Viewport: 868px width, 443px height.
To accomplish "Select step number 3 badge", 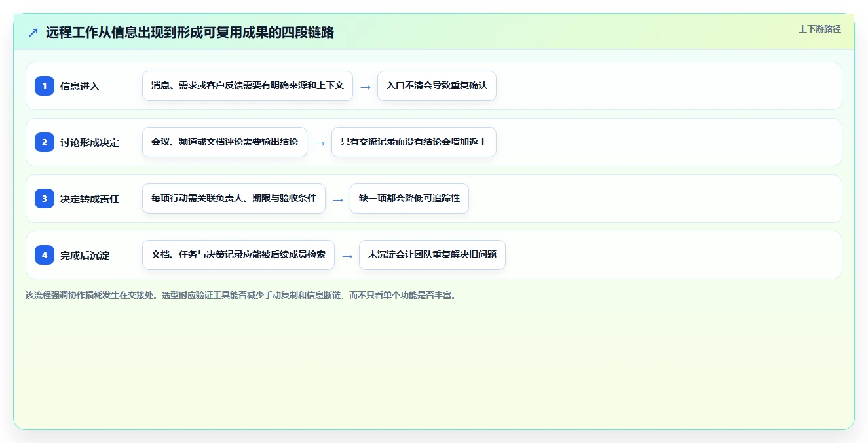I will pyautogui.click(x=45, y=199).
